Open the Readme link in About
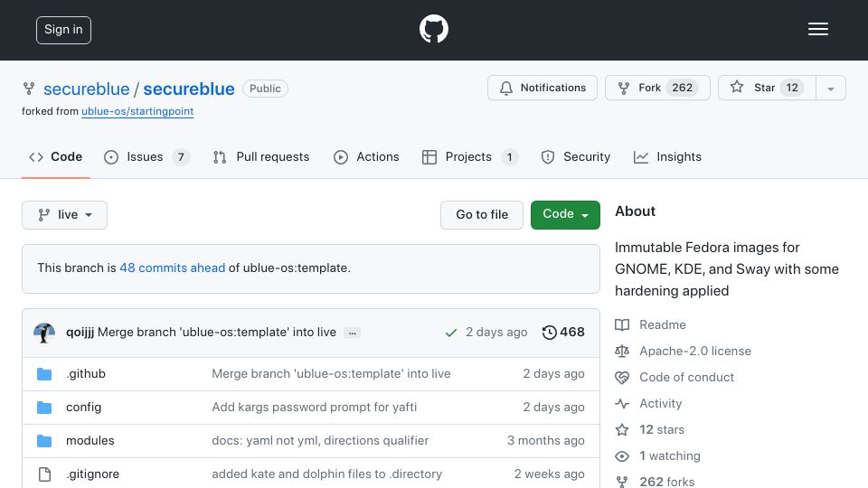 coord(663,324)
